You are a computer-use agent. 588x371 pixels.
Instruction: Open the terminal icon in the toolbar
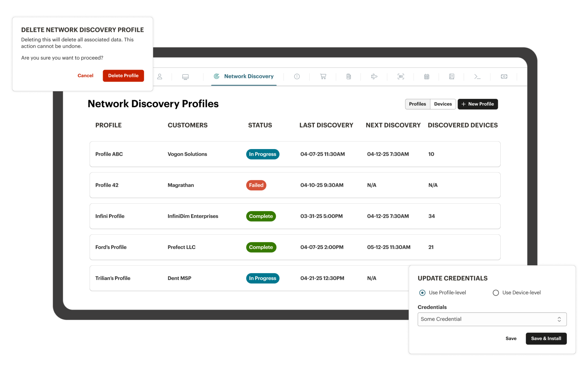pos(477,77)
